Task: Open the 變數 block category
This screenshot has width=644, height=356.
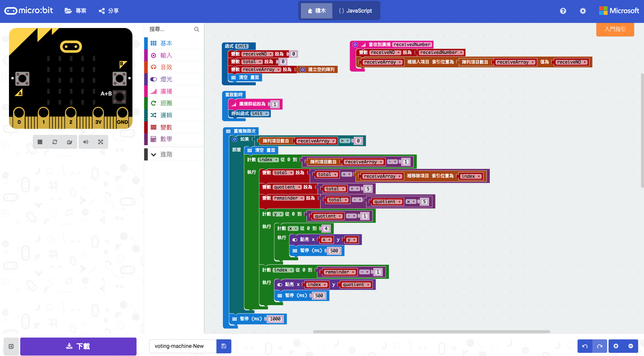Action: [x=174, y=127]
